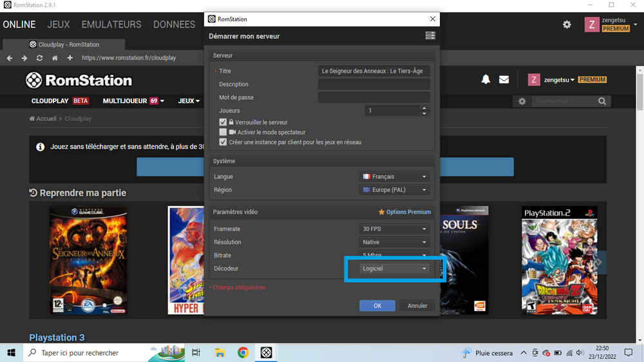This screenshot has width=644, height=362.
Task: Click the Mot de passe field
Action: tap(374, 97)
